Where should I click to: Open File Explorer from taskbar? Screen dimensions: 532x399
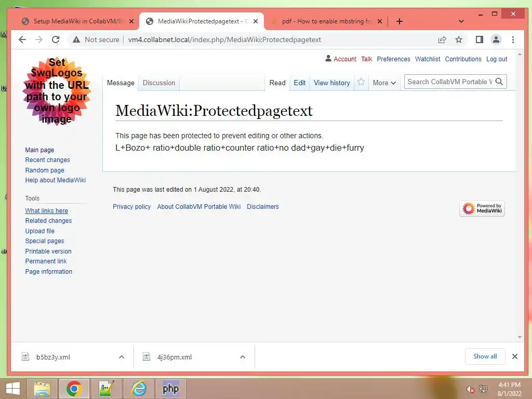pos(42,389)
